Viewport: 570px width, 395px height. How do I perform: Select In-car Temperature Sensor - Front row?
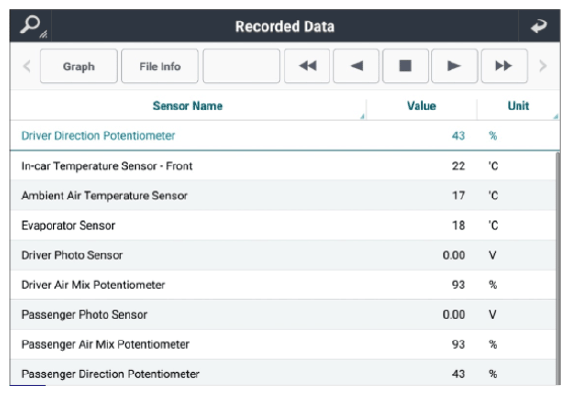pyautogui.click(x=283, y=166)
